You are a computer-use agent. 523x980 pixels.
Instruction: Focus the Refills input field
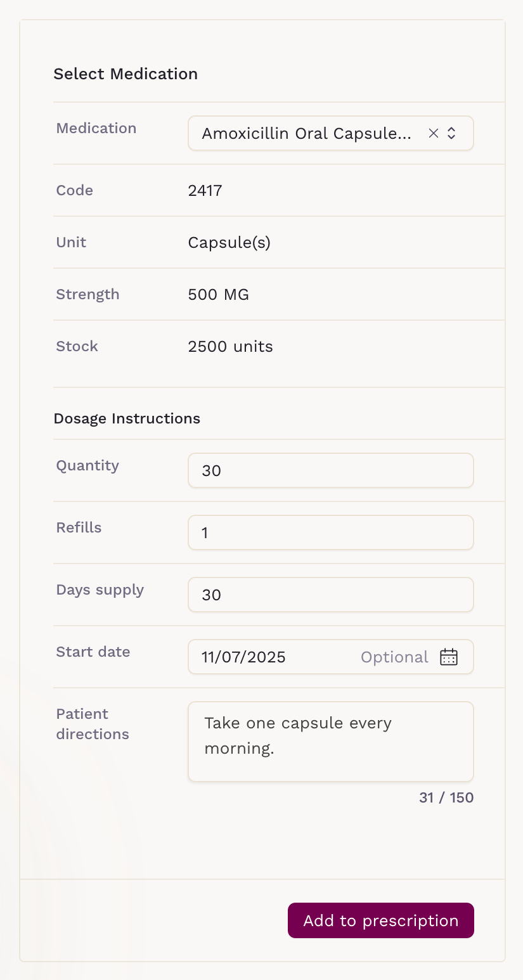330,532
